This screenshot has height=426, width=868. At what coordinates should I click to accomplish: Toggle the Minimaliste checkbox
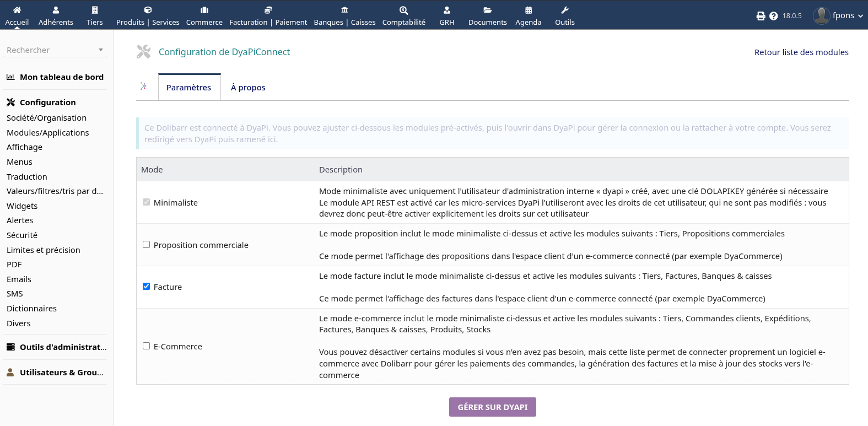[146, 202]
